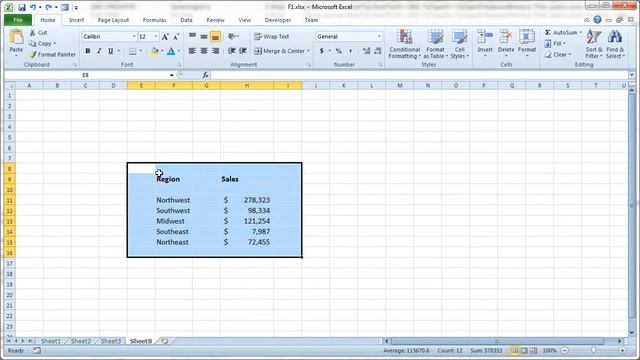
Task: Click Decrease Indent icon
Action: tap(231, 51)
